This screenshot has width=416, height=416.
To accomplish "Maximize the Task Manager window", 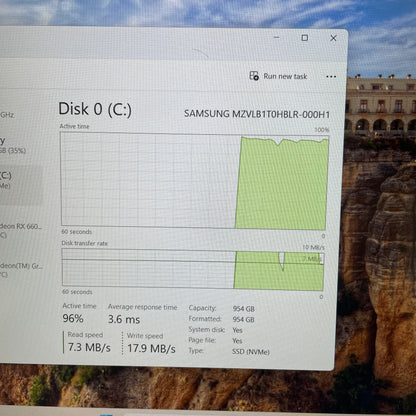I will click(x=304, y=38).
